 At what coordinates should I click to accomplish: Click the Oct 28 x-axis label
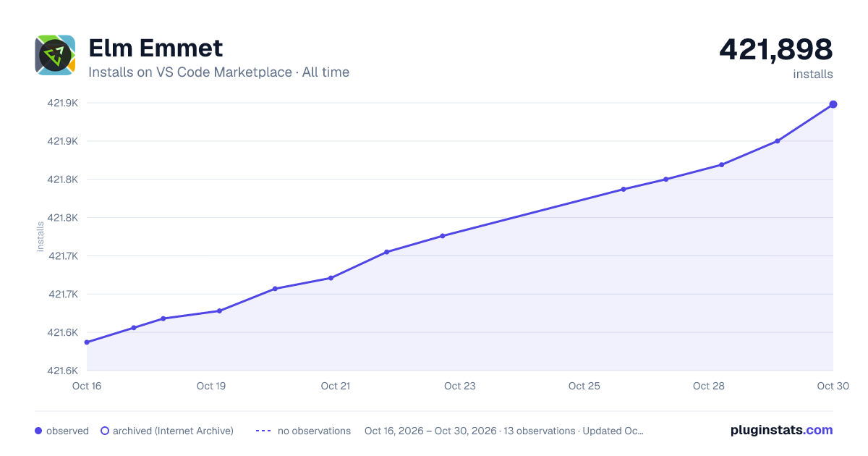(709, 386)
